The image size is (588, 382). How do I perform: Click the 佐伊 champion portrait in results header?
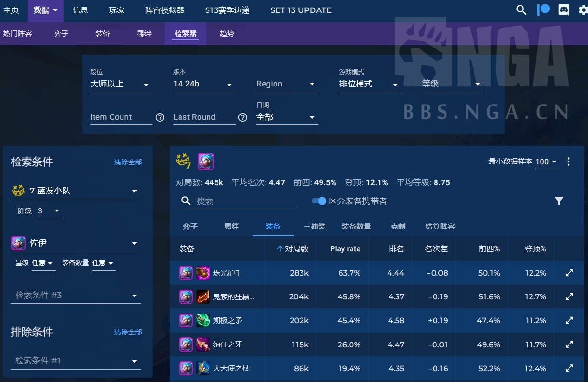pyautogui.click(x=206, y=162)
